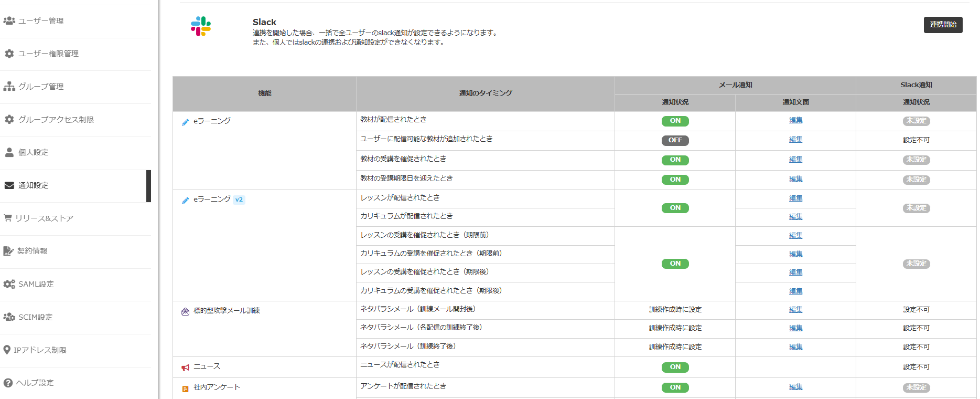Click the 社内アンケート orange survey icon

tap(185, 389)
